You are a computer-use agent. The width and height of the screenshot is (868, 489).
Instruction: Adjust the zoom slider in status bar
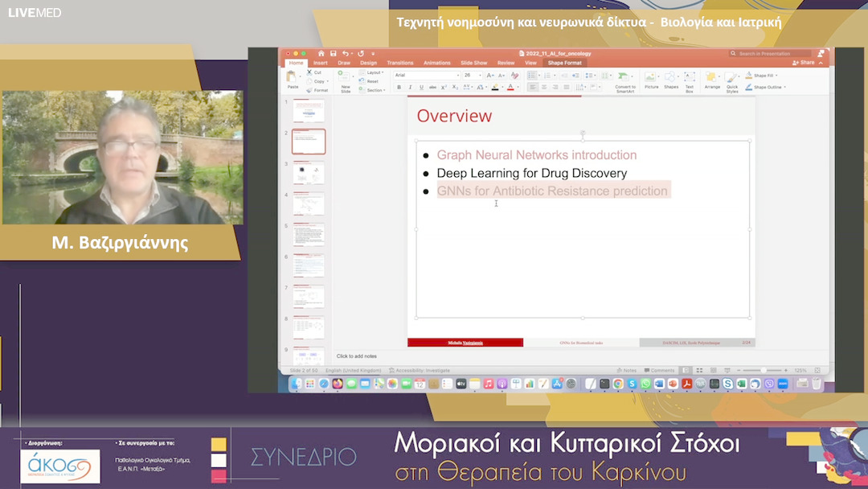pos(764,370)
